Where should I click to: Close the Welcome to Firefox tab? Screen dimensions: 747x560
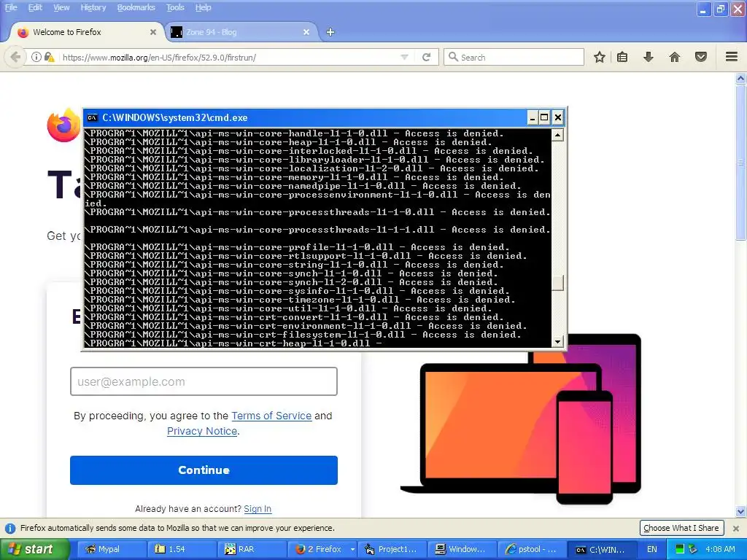[x=153, y=32]
